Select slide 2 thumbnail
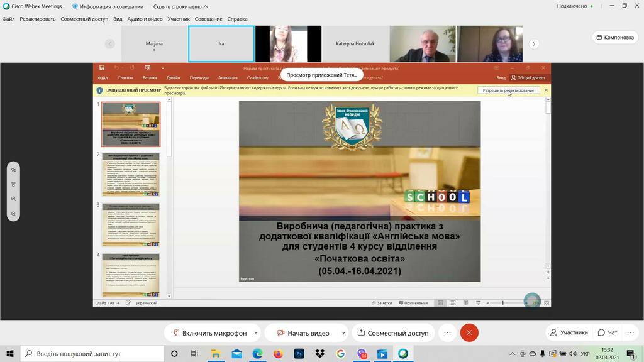Screen dimensions: 644x362 coord(131,175)
